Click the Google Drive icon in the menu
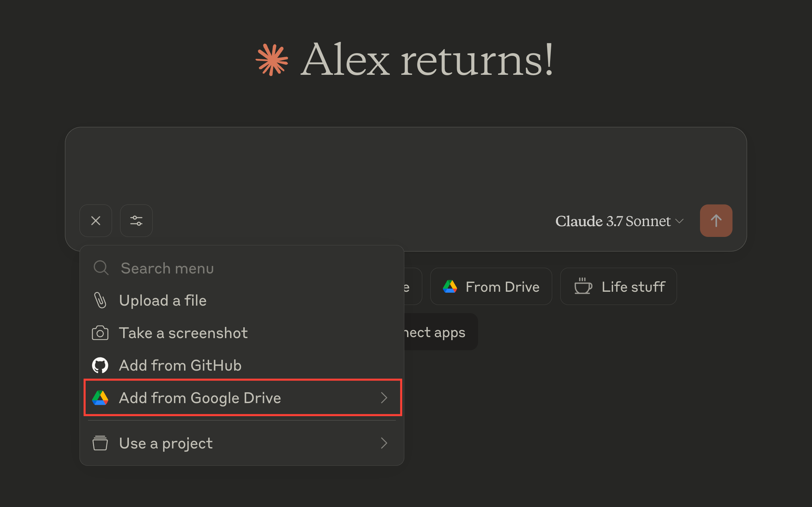Viewport: 812px width, 507px height. pyautogui.click(x=100, y=398)
